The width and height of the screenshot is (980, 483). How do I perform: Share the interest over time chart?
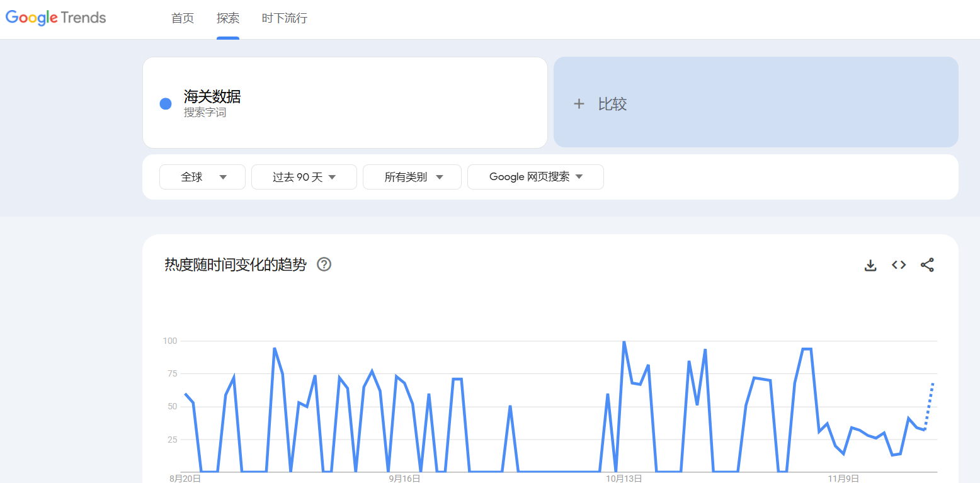point(927,265)
